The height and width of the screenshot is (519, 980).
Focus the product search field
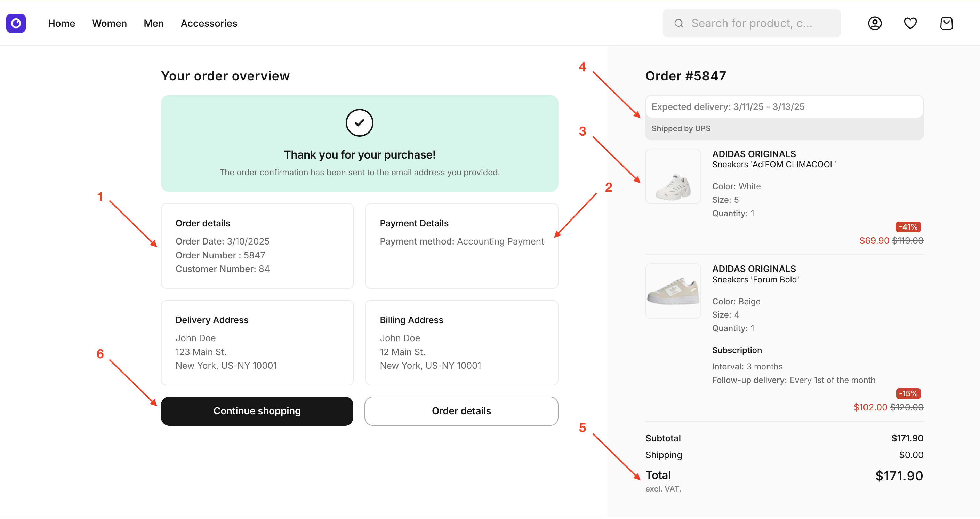click(x=757, y=24)
